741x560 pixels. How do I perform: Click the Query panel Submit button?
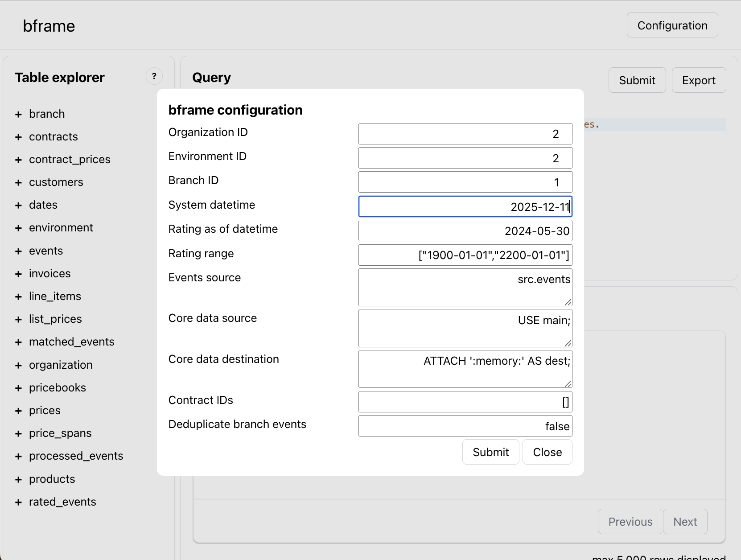[637, 80]
